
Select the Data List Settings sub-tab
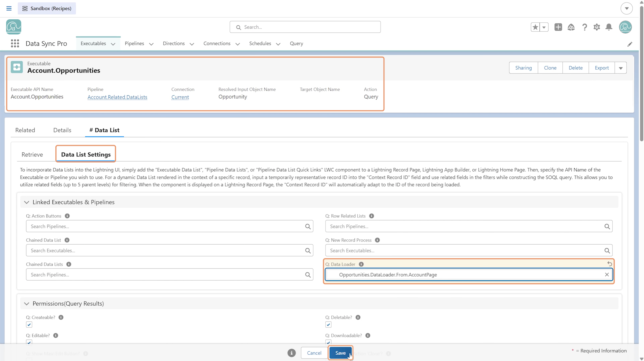coord(86,155)
